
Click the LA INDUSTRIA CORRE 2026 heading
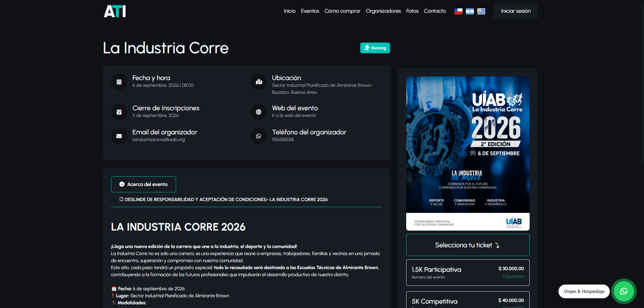pos(178,227)
